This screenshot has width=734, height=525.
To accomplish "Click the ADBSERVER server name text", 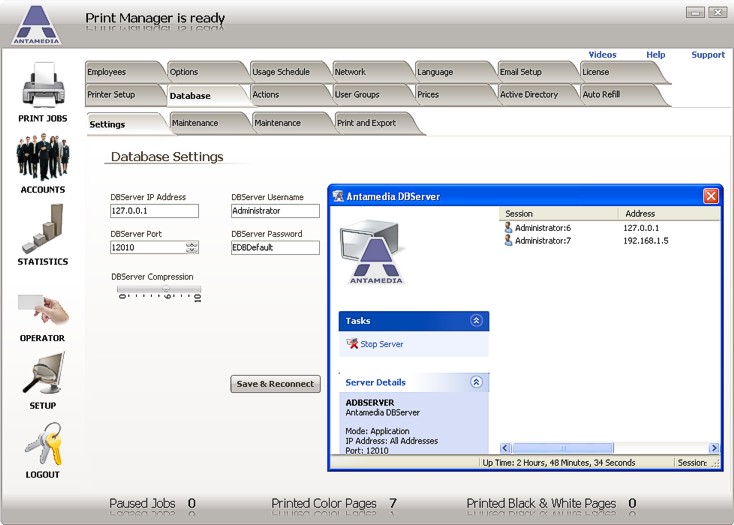I will click(x=370, y=402).
